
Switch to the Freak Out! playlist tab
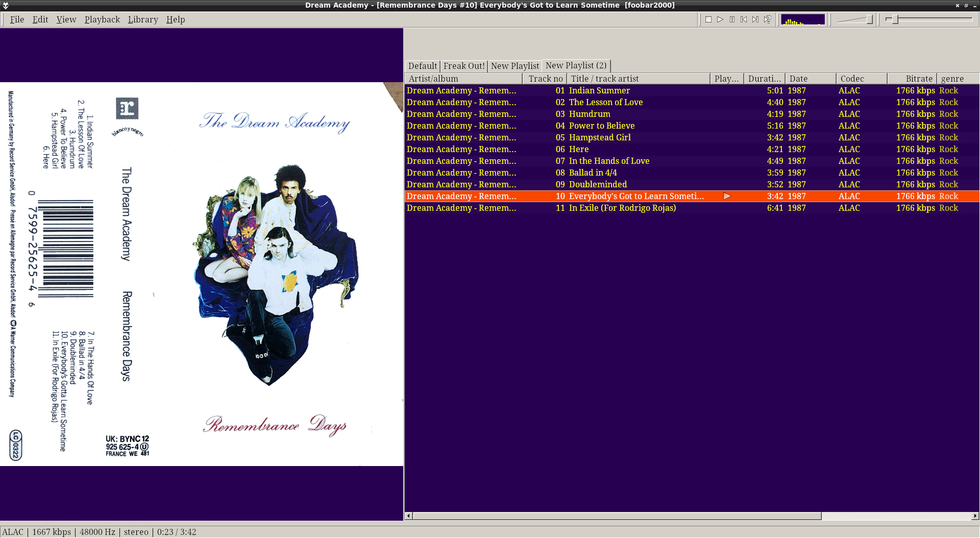(464, 66)
